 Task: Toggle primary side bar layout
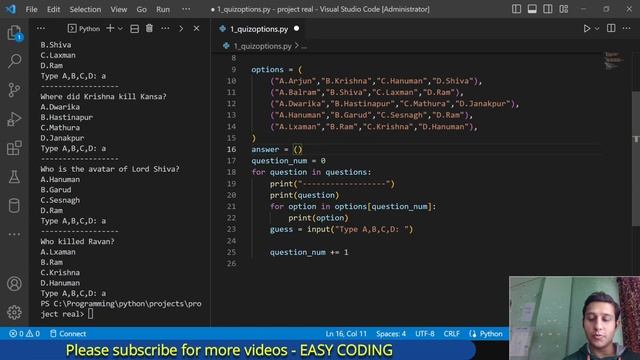(516, 9)
